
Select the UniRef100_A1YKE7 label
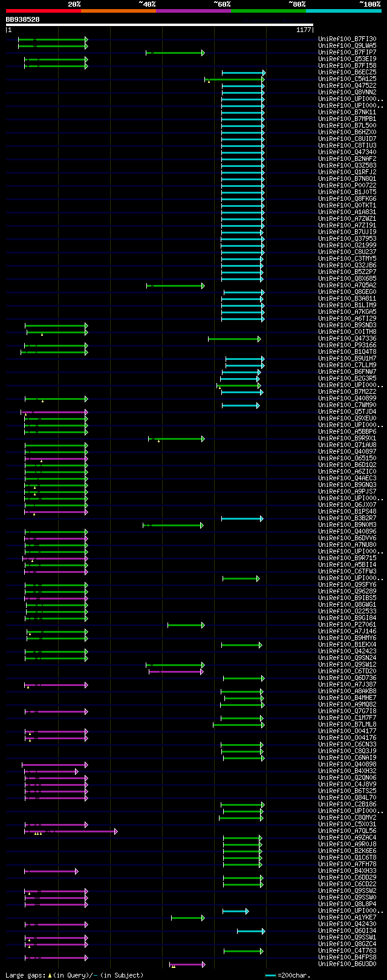pos(347,918)
